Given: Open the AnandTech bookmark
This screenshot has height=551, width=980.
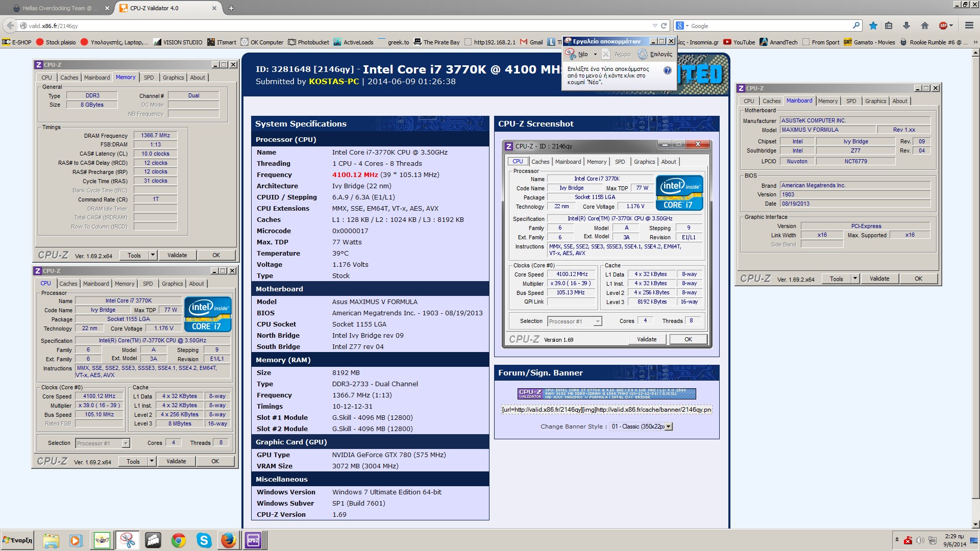Looking at the screenshot, I should [778, 42].
